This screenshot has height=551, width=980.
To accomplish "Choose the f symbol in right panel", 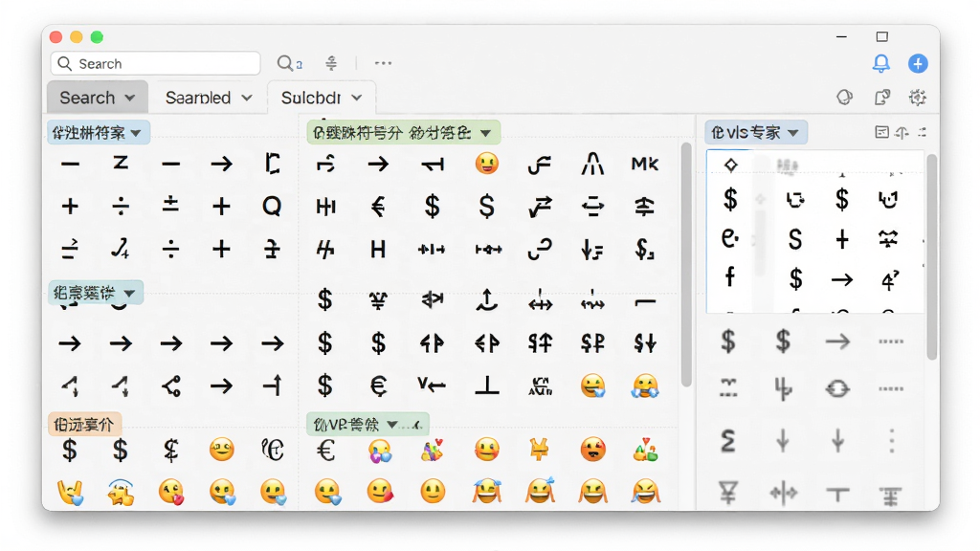I will [730, 276].
